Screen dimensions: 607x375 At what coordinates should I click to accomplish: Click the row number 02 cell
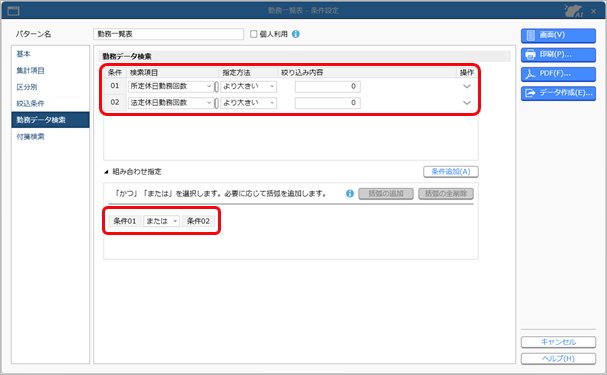pos(115,103)
